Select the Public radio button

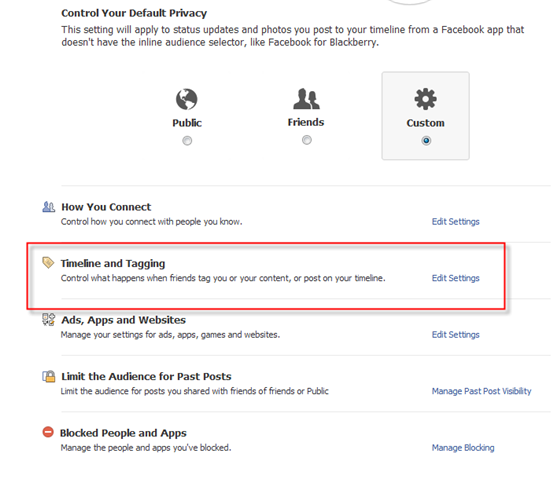(x=187, y=141)
